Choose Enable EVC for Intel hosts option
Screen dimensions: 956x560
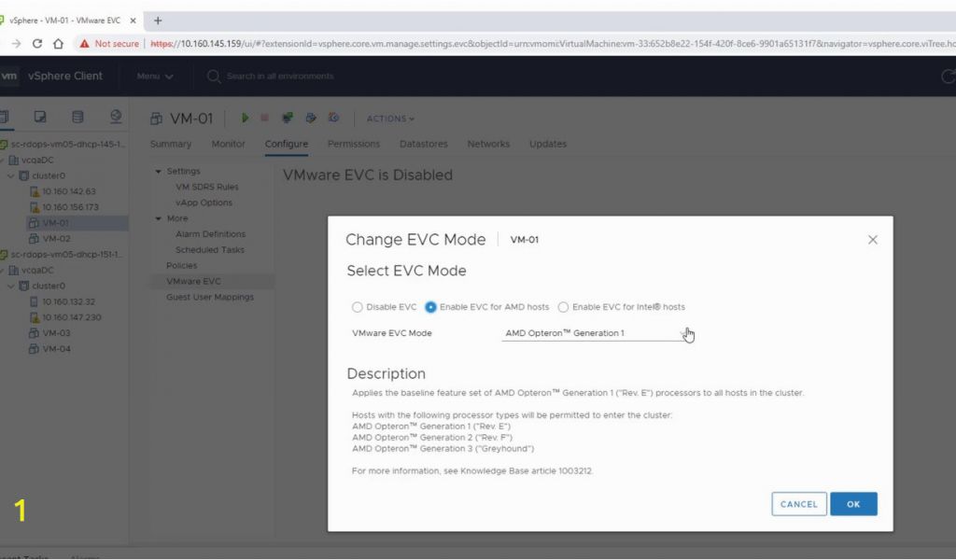[x=563, y=307]
